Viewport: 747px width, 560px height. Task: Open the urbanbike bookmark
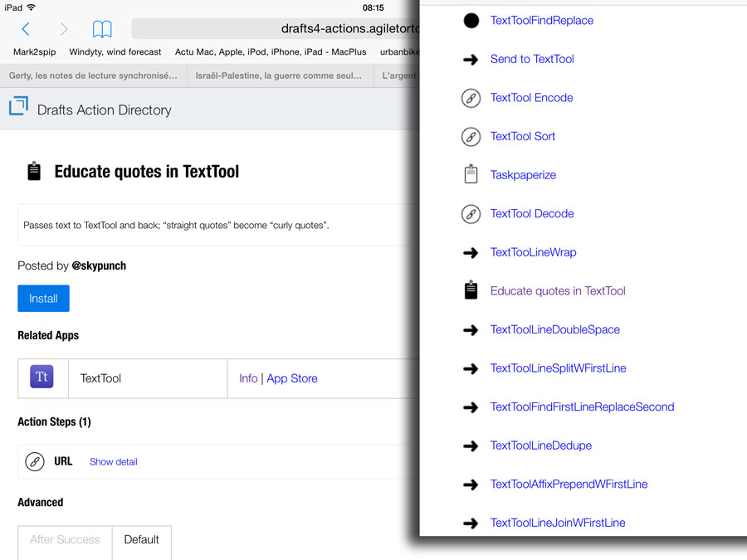[399, 52]
